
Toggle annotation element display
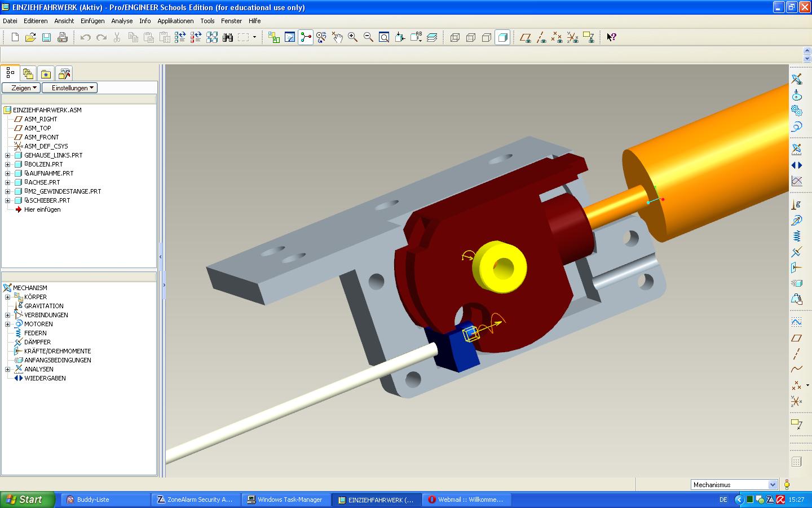[x=589, y=37]
